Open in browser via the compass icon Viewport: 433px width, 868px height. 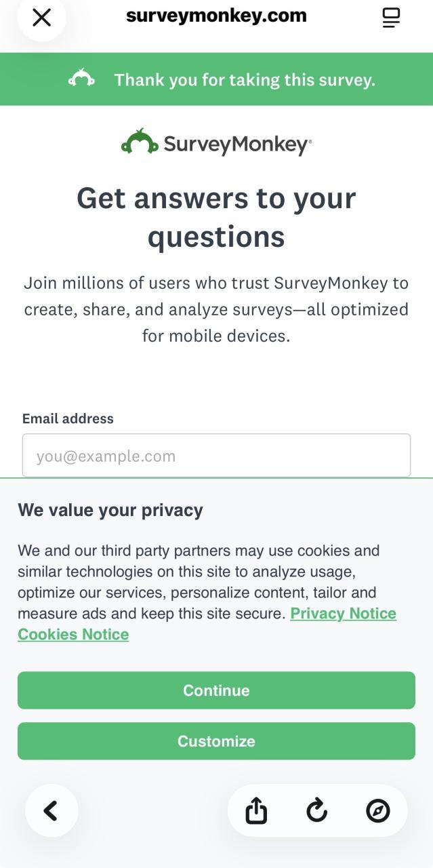tap(377, 810)
